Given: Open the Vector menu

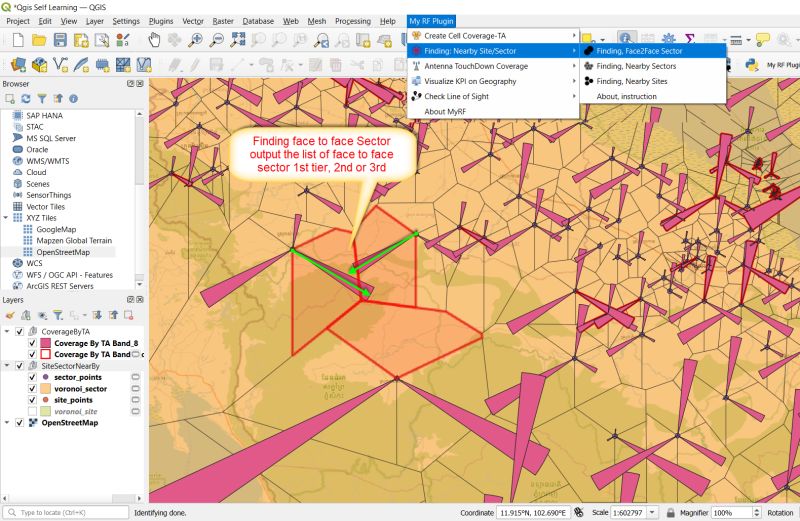Looking at the screenshot, I should click(x=192, y=21).
